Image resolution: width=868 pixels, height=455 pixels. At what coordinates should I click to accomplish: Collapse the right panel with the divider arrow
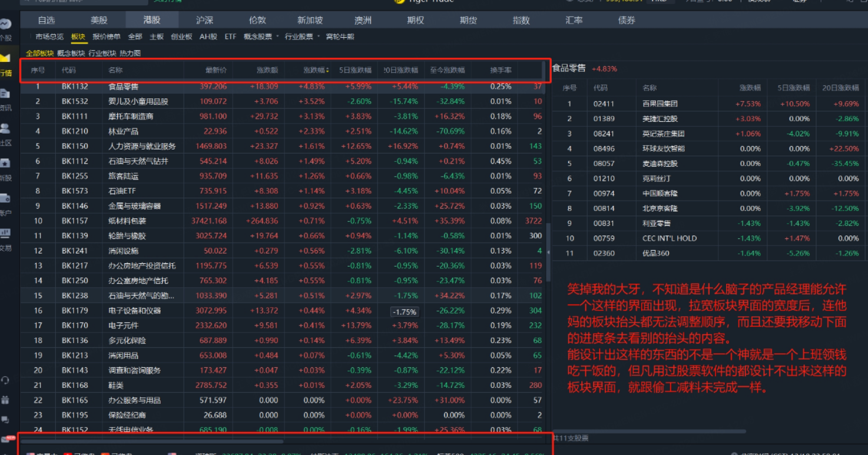(549, 252)
